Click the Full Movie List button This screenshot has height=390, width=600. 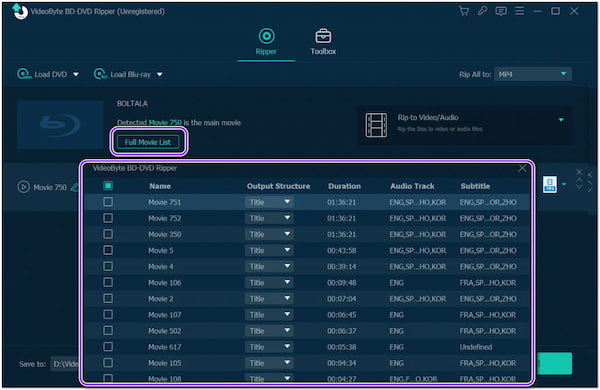(148, 142)
